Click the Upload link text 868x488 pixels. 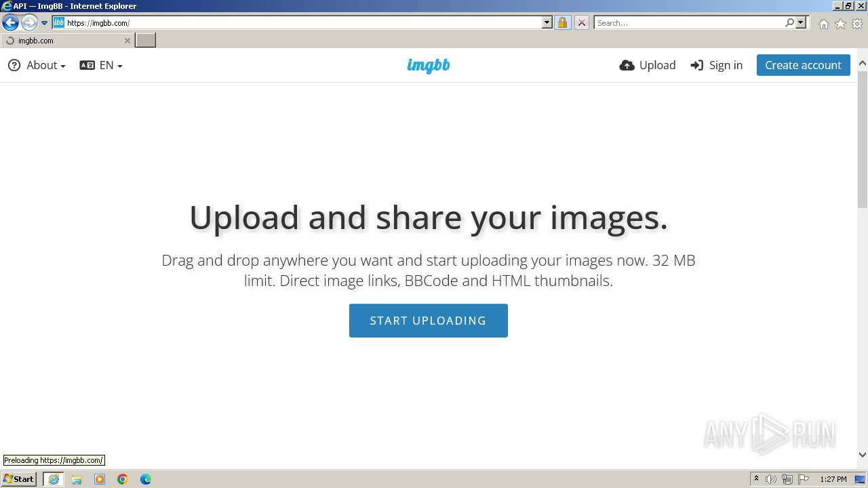[x=657, y=65]
